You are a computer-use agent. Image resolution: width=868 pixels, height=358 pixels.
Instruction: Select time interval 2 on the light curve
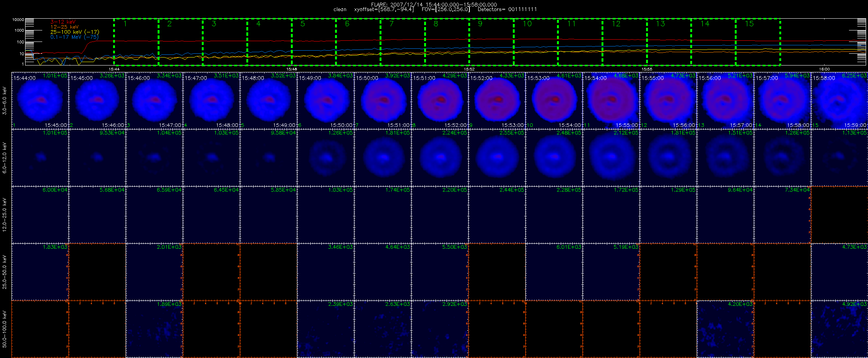coord(180,42)
